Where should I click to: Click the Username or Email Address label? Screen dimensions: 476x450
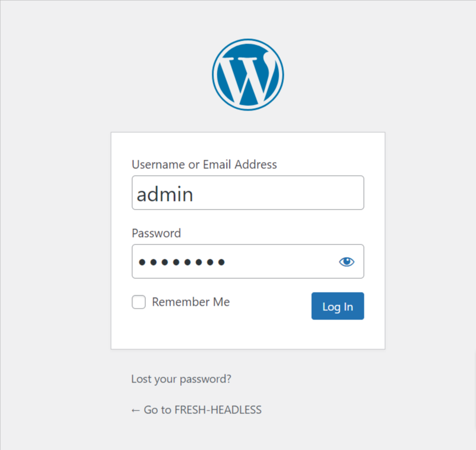[x=204, y=165]
